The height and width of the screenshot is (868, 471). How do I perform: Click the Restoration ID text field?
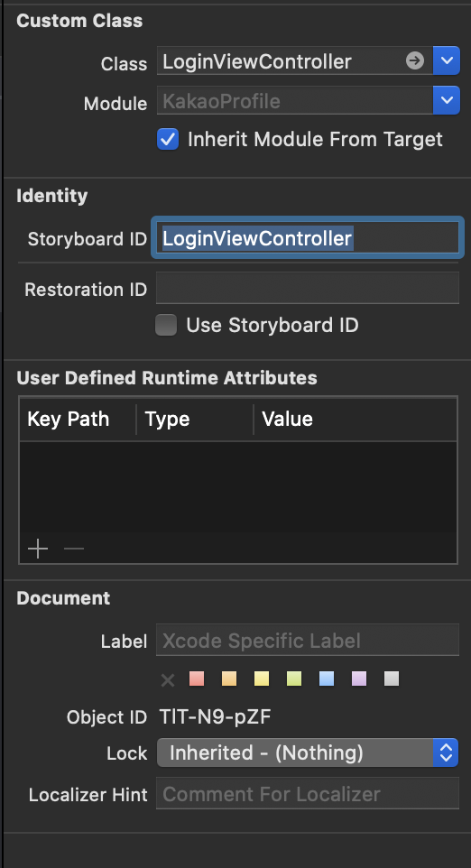[x=308, y=288]
